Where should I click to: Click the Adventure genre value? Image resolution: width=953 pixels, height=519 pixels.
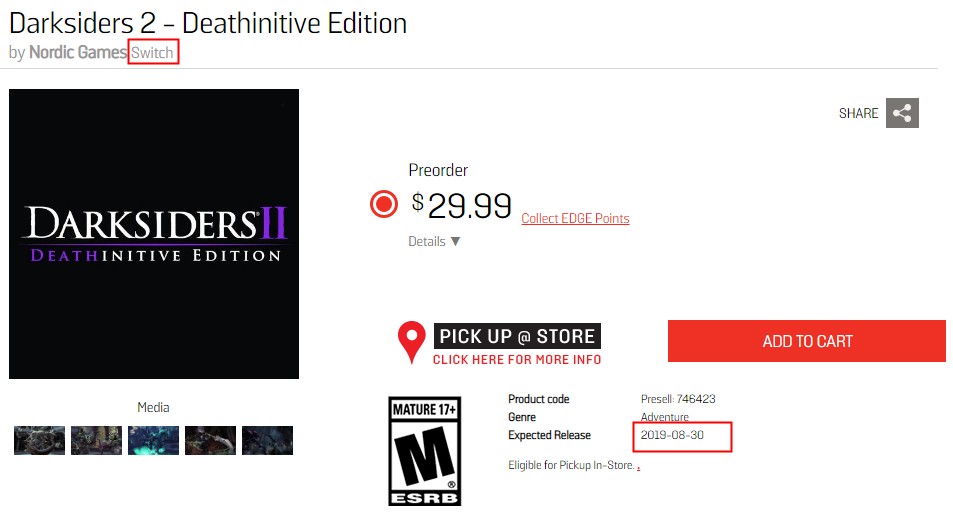[x=665, y=417]
